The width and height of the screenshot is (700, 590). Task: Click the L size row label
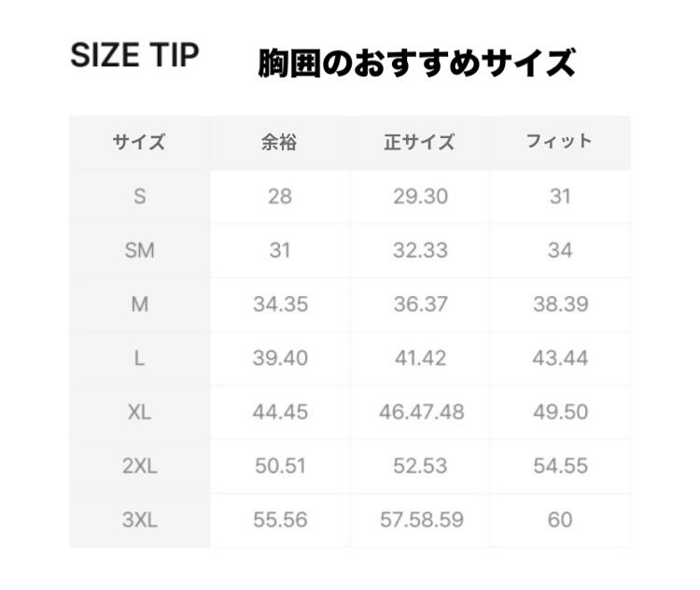[x=139, y=358]
